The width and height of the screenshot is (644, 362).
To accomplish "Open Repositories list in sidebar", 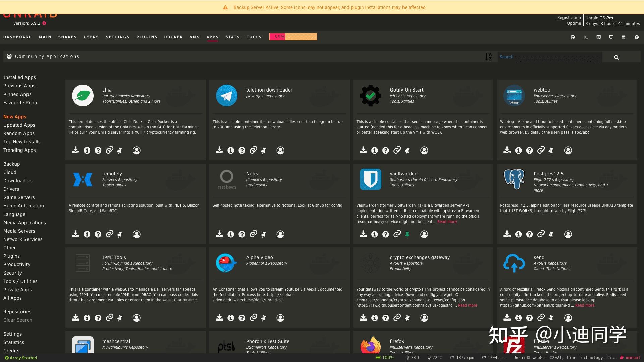I will (17, 312).
